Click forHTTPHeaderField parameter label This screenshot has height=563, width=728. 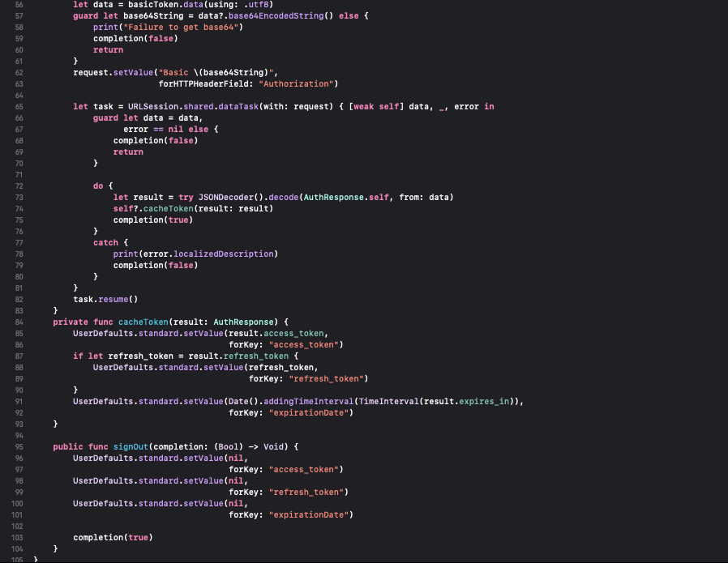[206, 84]
